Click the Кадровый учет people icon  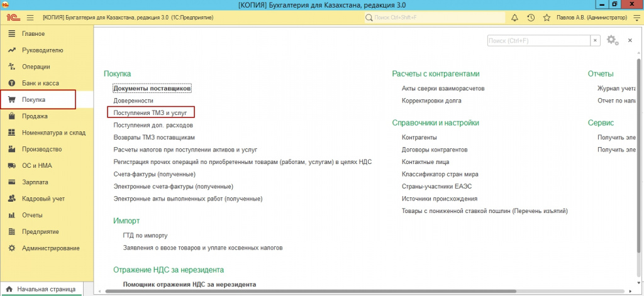[12, 199]
